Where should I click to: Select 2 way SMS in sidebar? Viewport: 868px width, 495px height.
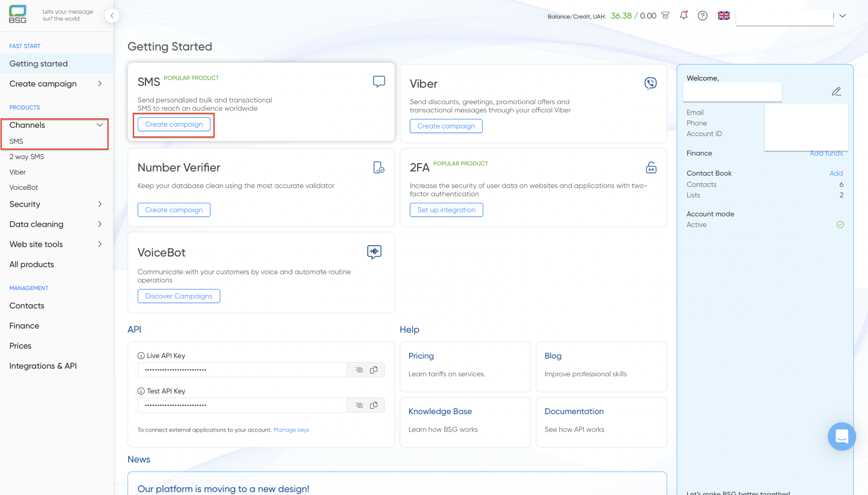[27, 157]
